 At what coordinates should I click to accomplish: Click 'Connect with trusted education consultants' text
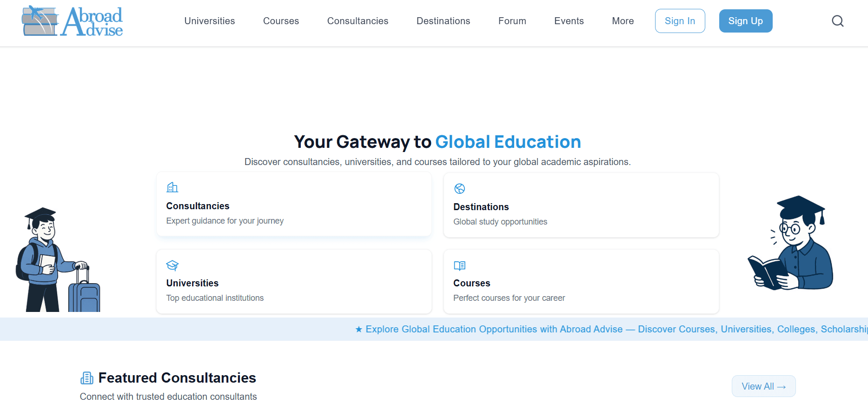(x=168, y=397)
